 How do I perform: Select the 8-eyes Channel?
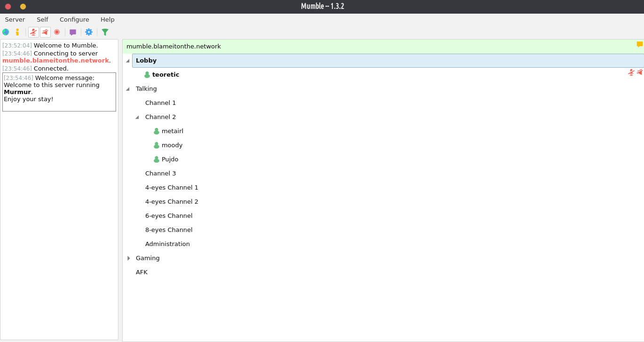pos(169,230)
